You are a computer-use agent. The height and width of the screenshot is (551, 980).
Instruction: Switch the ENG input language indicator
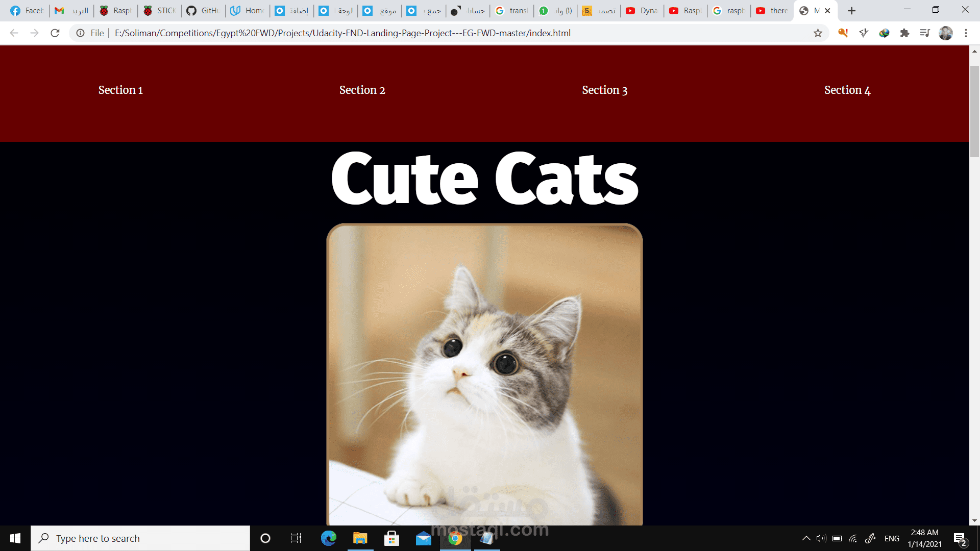(892, 538)
